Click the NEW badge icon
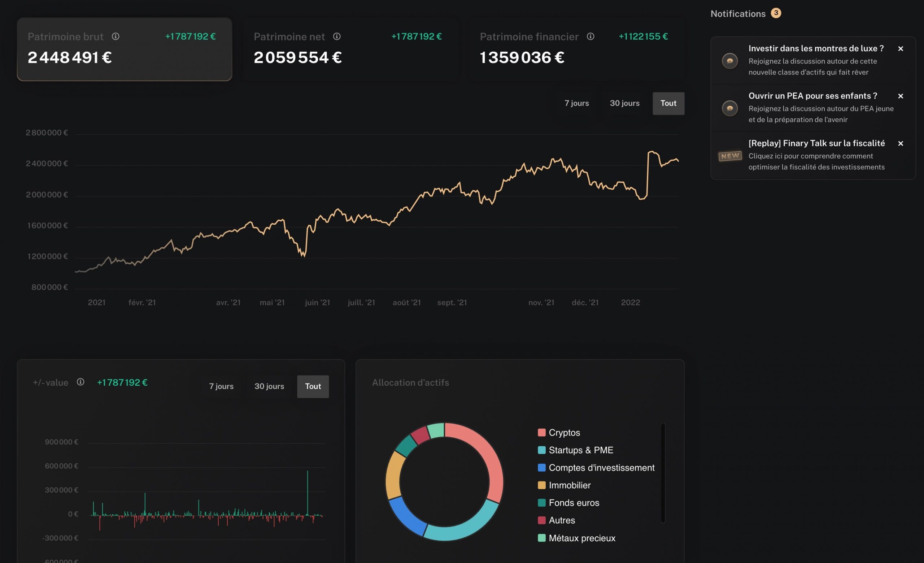 pos(730,156)
